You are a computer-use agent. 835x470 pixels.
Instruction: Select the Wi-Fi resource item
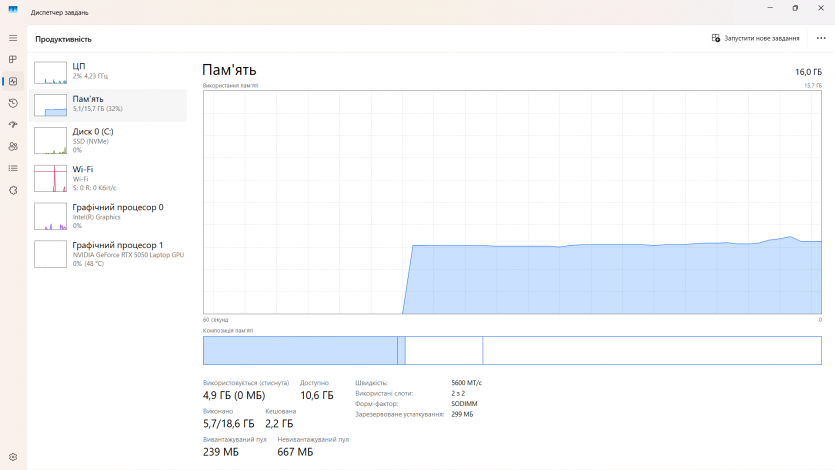tap(108, 178)
